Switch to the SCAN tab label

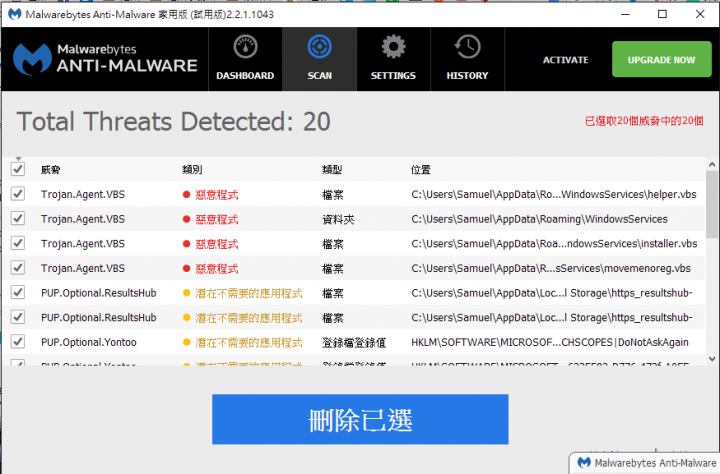click(320, 76)
